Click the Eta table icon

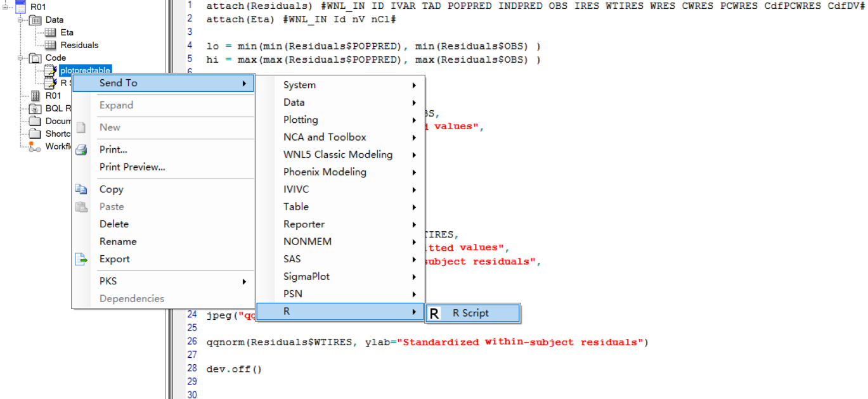51,32
